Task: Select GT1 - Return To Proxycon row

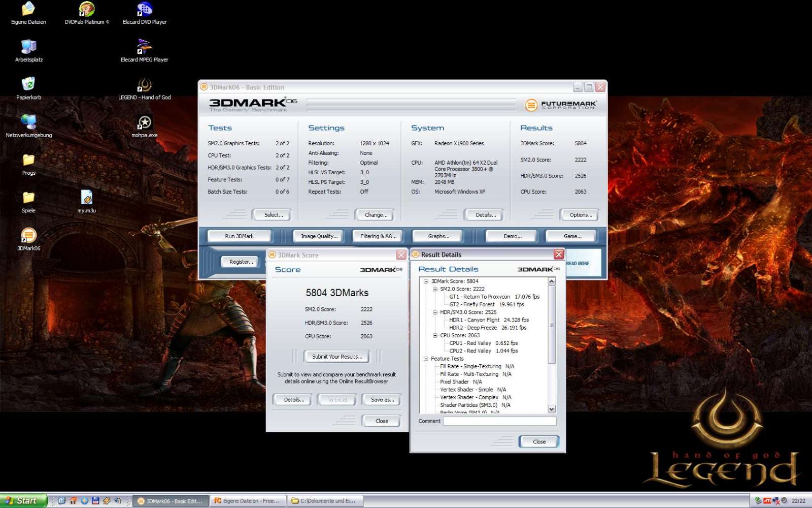Action: (494, 297)
